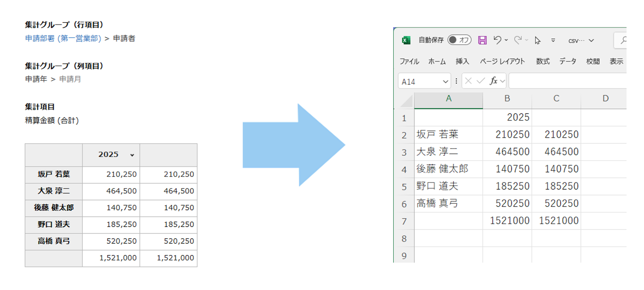644x290 pixels.
Task: Click inside the formula bar input field
Action: tap(567, 81)
